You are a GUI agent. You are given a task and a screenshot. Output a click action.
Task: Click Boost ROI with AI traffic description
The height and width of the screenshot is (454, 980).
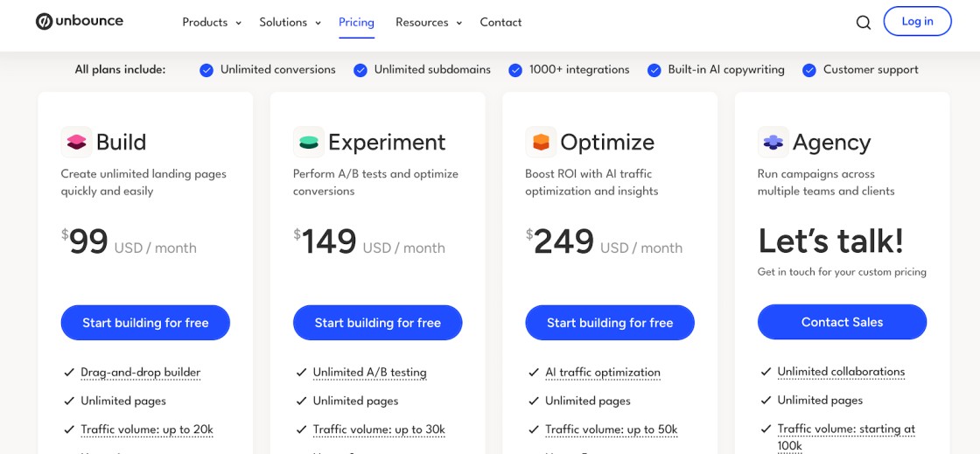click(x=591, y=182)
